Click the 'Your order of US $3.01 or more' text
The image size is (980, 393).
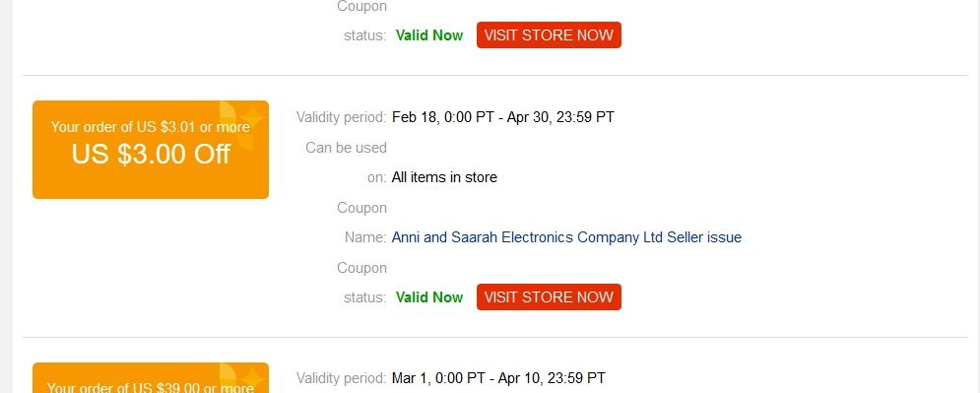point(151,127)
